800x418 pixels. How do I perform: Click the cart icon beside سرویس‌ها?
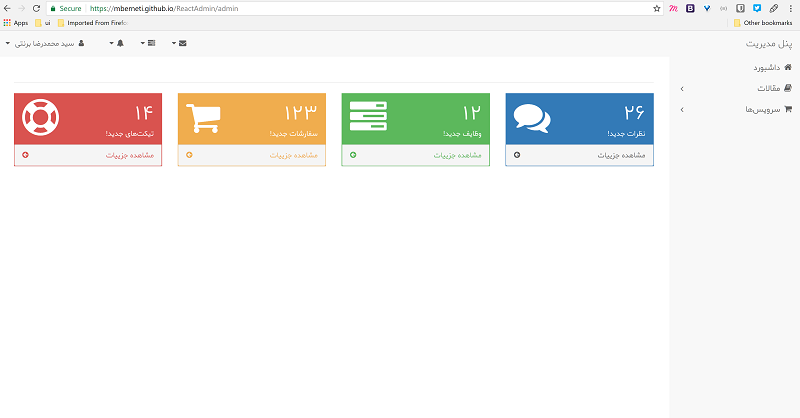click(x=788, y=109)
